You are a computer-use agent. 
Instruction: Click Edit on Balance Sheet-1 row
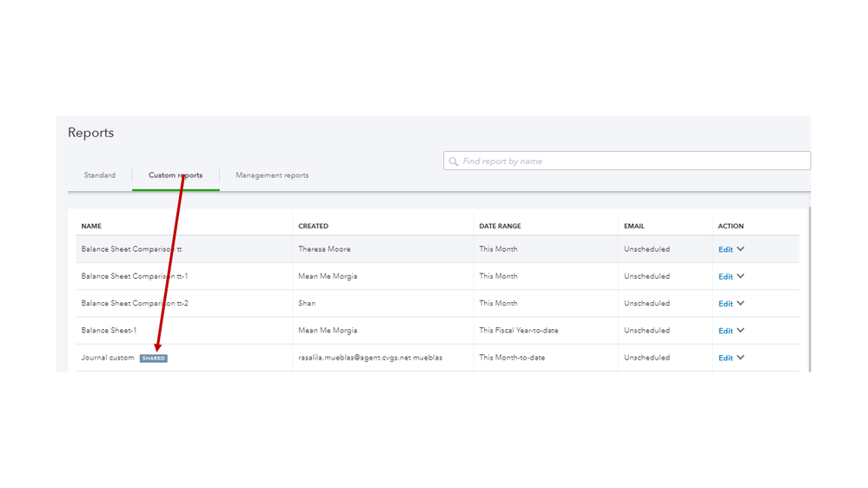[726, 331]
